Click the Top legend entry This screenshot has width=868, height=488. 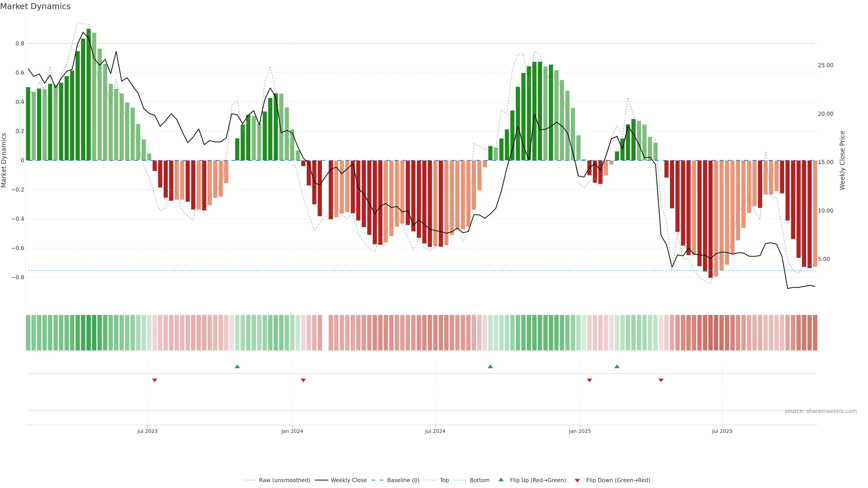(x=444, y=480)
